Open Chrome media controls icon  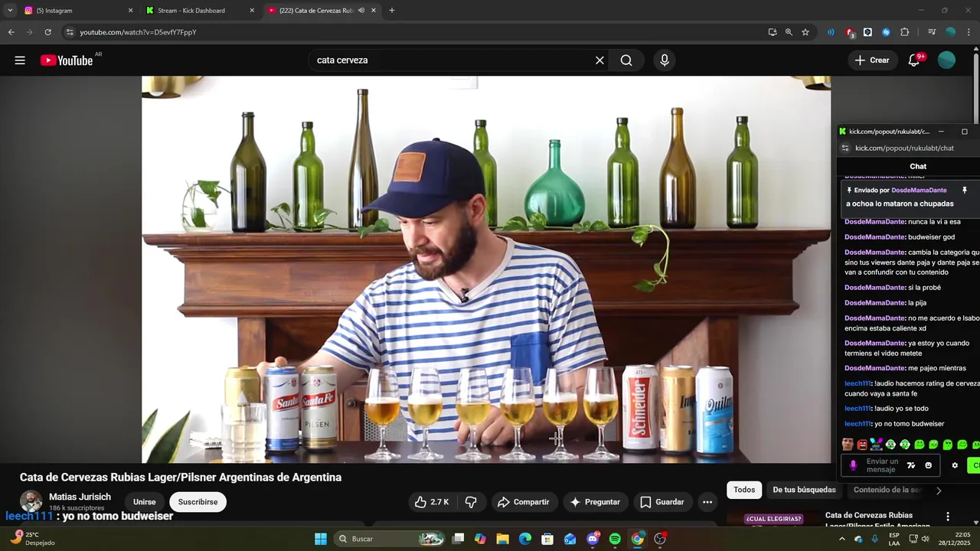pyautogui.click(x=932, y=32)
